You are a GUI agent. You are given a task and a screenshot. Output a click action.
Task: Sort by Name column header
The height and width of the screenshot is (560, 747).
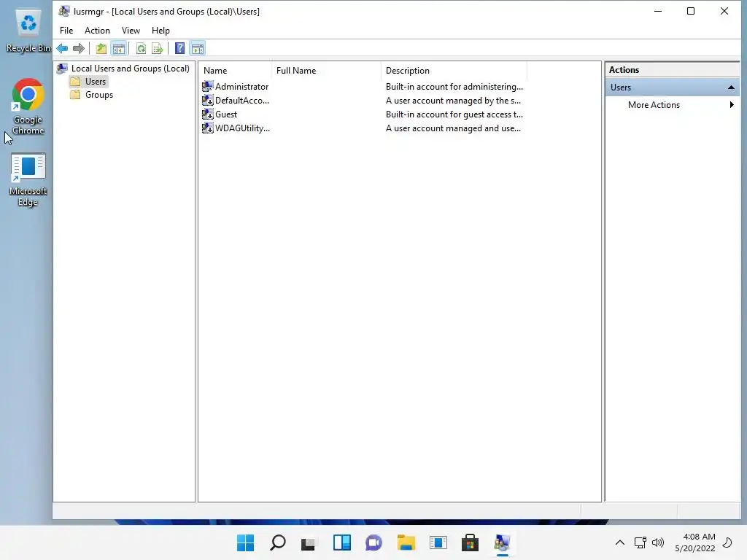tap(236, 71)
